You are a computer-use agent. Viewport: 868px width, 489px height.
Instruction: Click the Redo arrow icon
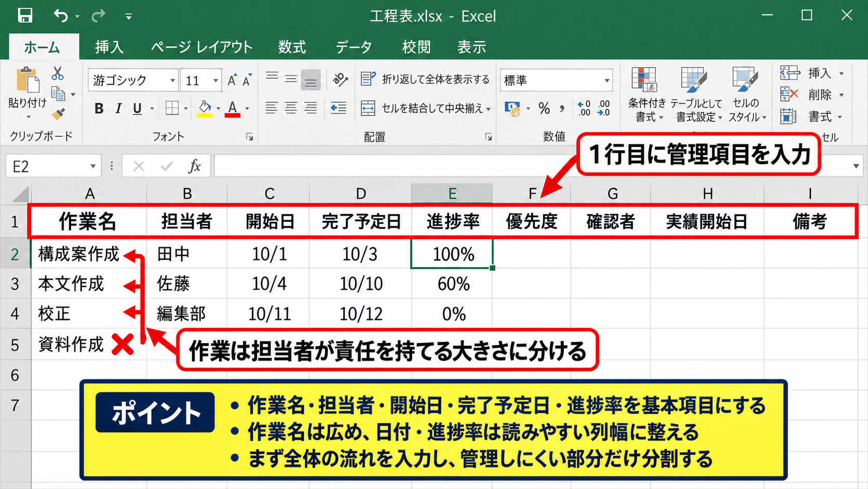(98, 16)
